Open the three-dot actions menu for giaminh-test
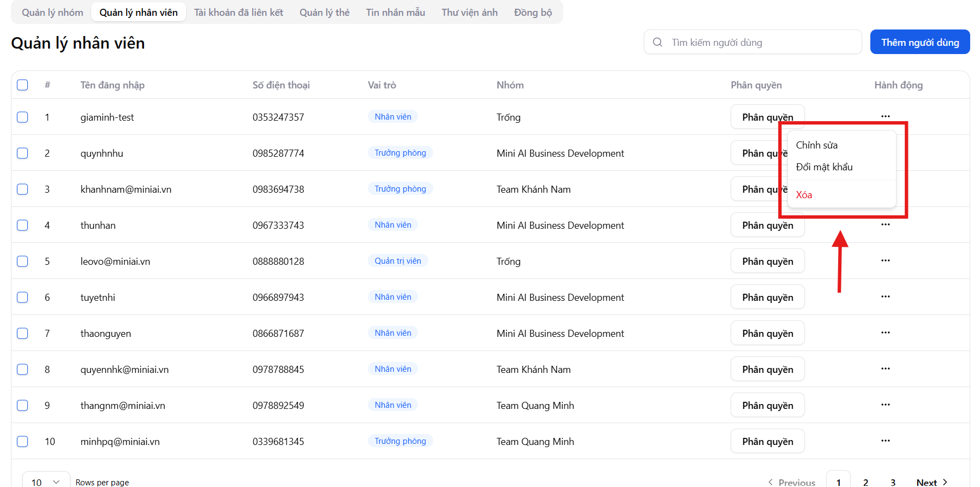This screenshot has width=980, height=487. pos(885,116)
